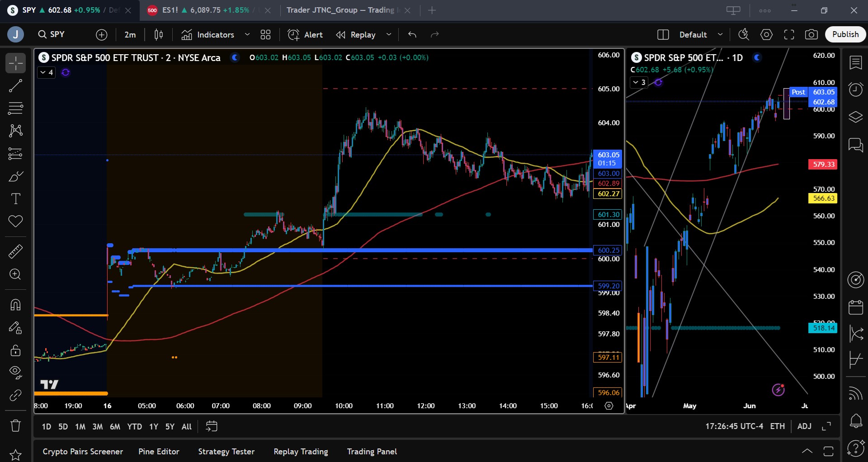The image size is (868, 462).
Task: Expand the bottom panel with chevron
Action: click(807, 451)
